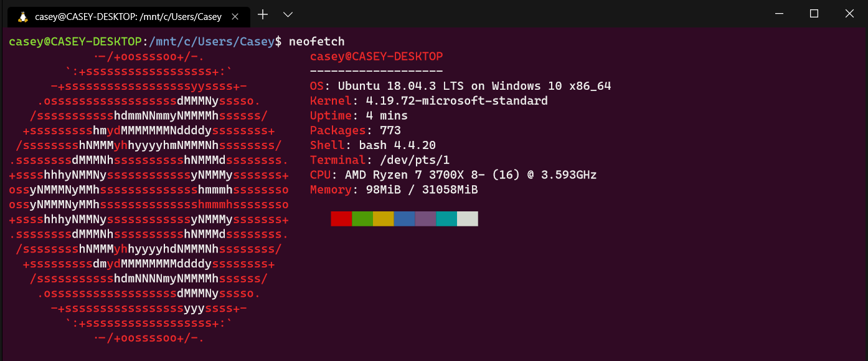Click the CPU AMD Ryzen line
Screen dimensions: 868x361
point(453,175)
